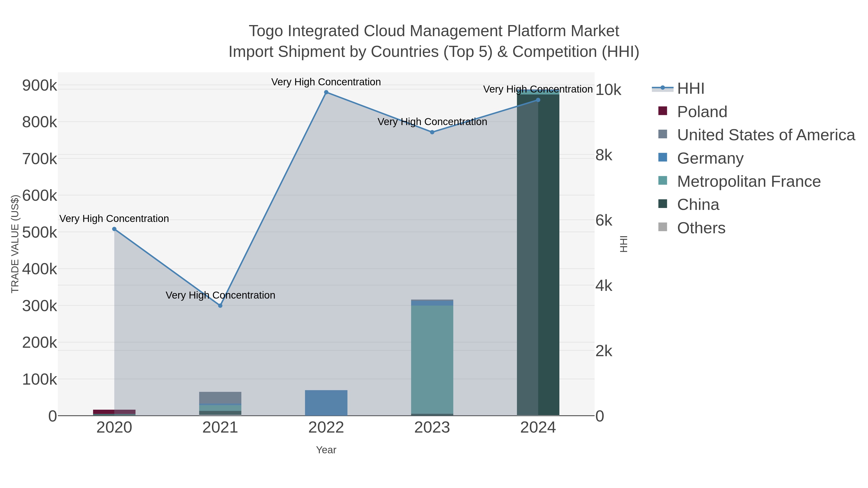Select the 2024 HHI data point
868x488 pixels.
pyautogui.click(x=538, y=100)
